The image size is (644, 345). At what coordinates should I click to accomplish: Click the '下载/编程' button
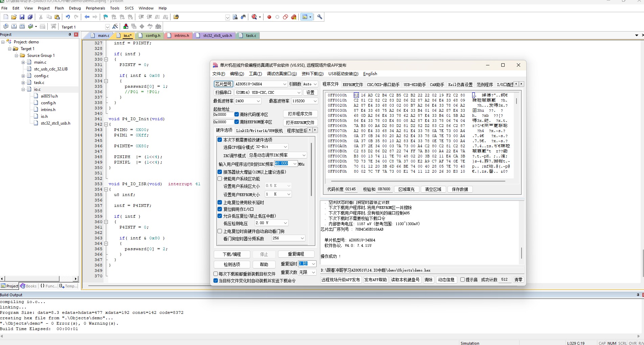[x=232, y=254]
